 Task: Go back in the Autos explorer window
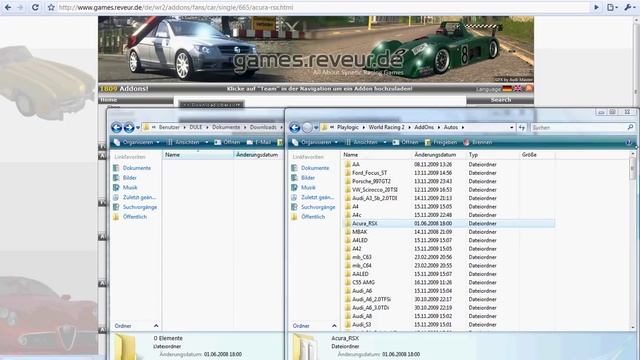coord(295,128)
